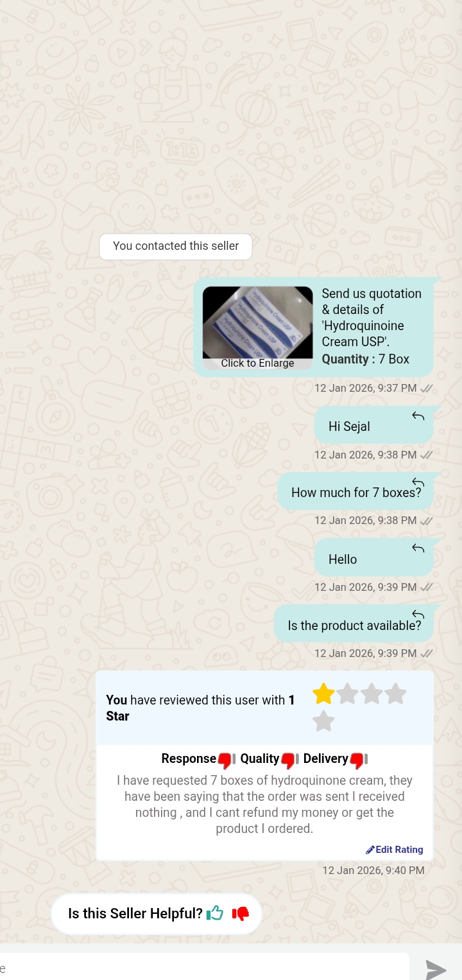This screenshot has width=462, height=980.
Task: Select the fifth rating star on second row
Action: [x=323, y=721]
